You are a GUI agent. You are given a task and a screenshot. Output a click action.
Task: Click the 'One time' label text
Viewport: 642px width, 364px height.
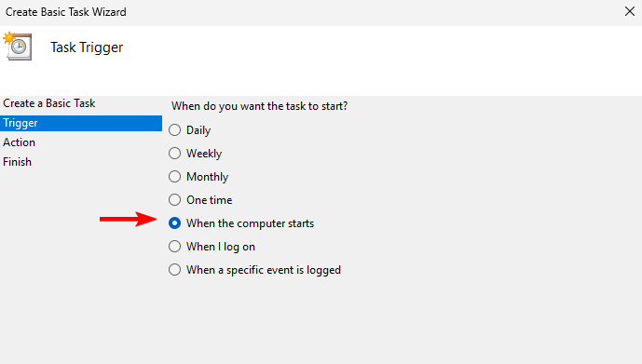(x=210, y=200)
